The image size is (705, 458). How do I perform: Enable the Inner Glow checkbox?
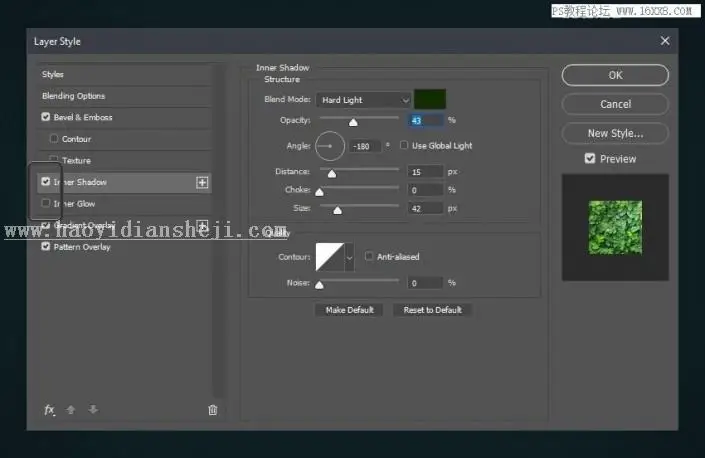[x=45, y=203]
